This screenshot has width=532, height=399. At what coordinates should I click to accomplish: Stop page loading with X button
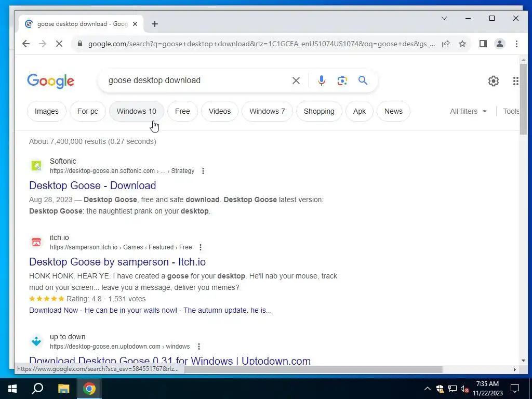pyautogui.click(x=59, y=44)
